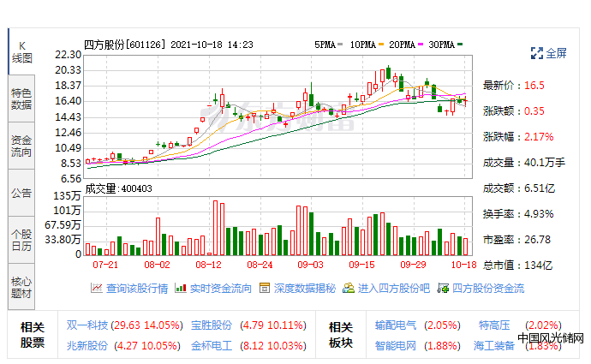This screenshot has height=364, width=591.
Task: Click the 135万 volume axis label
Action: click(x=67, y=196)
